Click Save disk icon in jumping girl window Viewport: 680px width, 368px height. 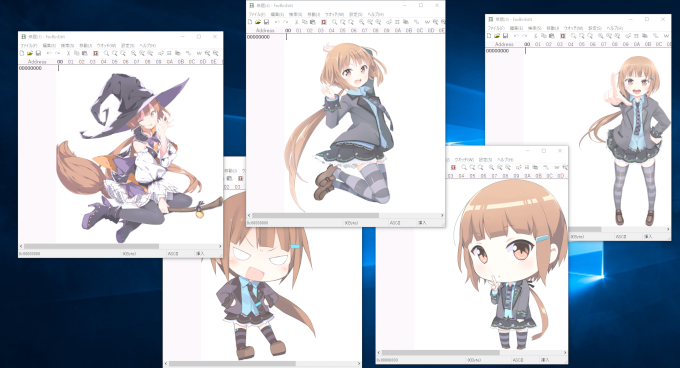[x=266, y=22]
